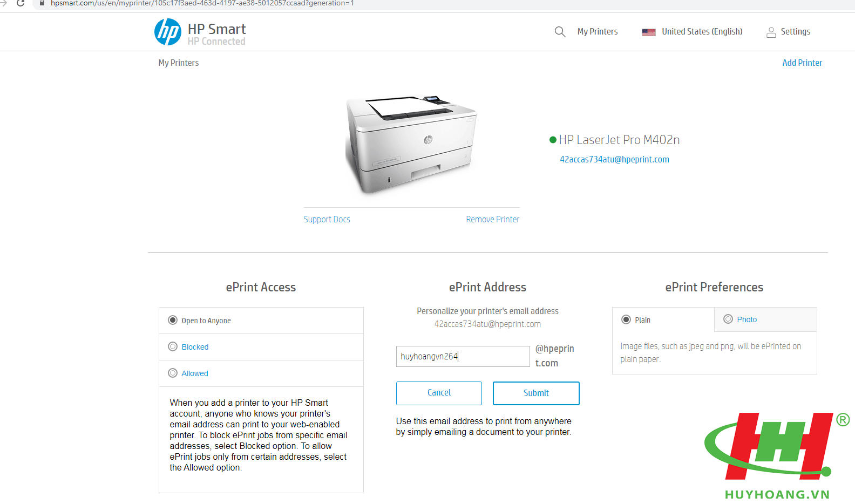Click the HP LaserJet printer image

point(411,145)
